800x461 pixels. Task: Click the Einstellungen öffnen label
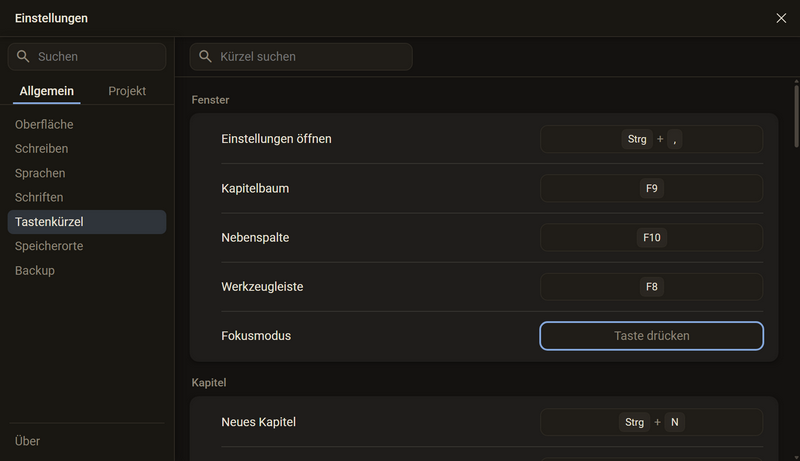[276, 139]
